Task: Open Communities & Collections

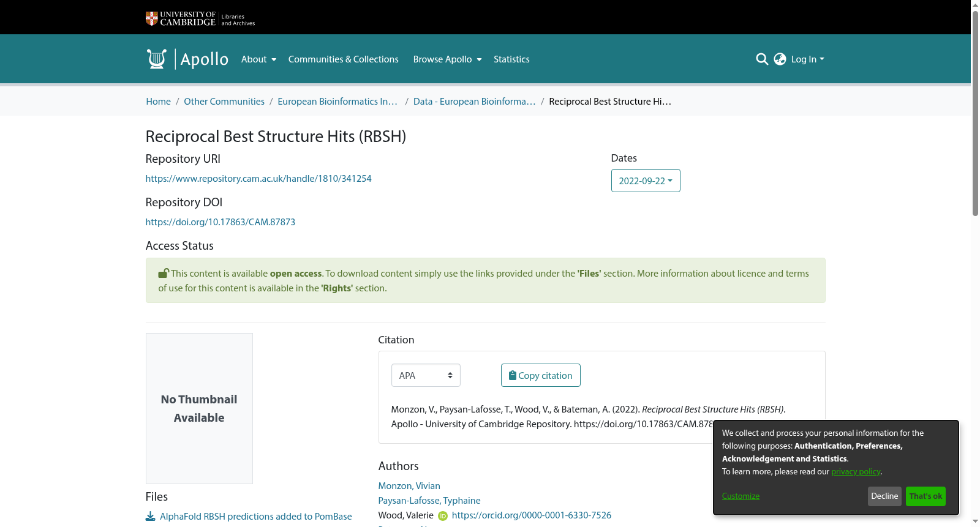Action: pos(343,59)
